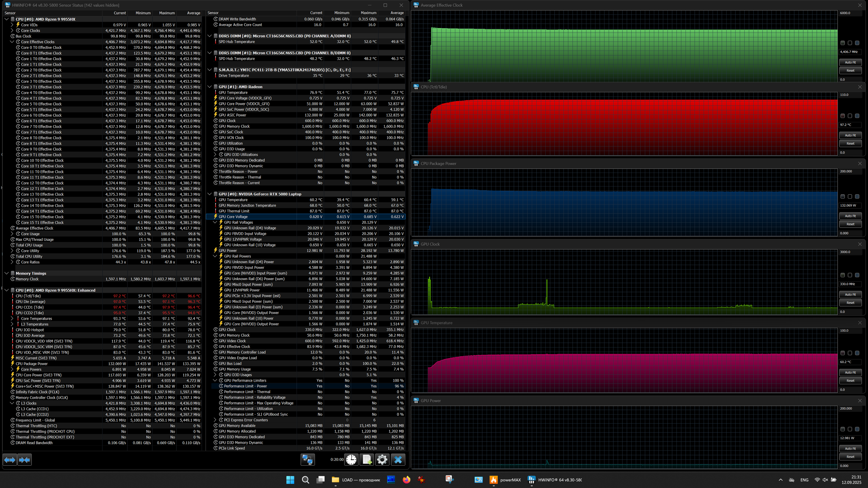
Task: Click the clock reset timer icon
Action: [351, 460]
